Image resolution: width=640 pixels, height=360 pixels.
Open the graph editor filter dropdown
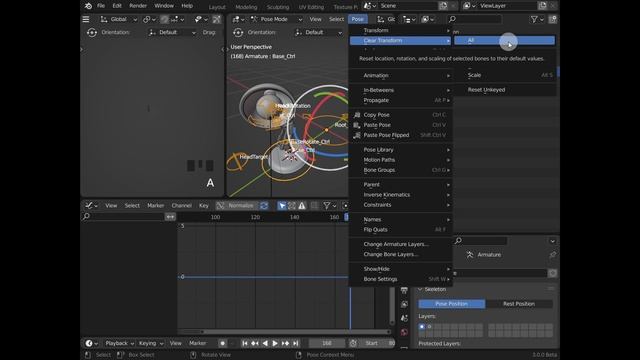(x=329, y=206)
